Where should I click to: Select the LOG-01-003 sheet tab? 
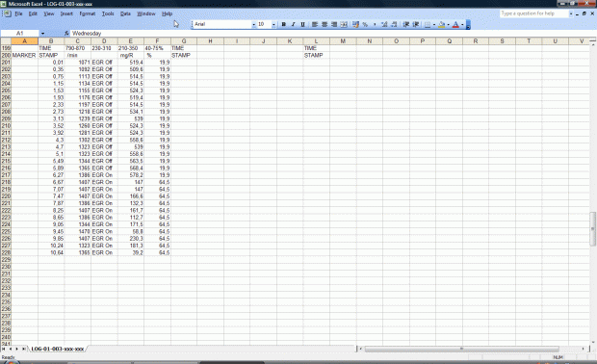(x=58, y=349)
